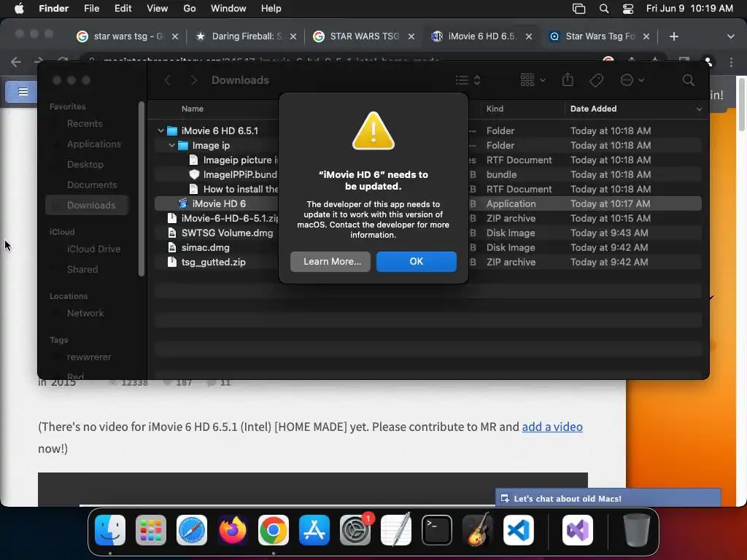Open iCloud Drive in the Finder sidebar
Viewport: 747px width, 560px height.
[93, 249]
